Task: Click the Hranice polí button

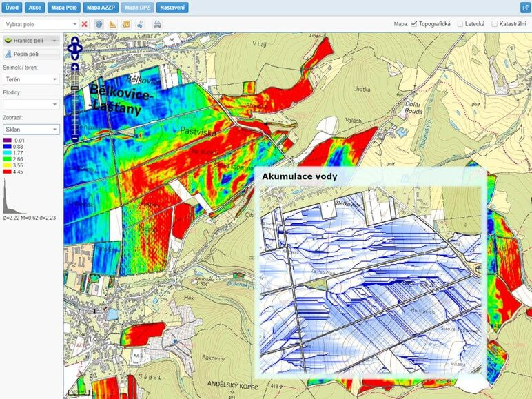Action: pyautogui.click(x=27, y=41)
